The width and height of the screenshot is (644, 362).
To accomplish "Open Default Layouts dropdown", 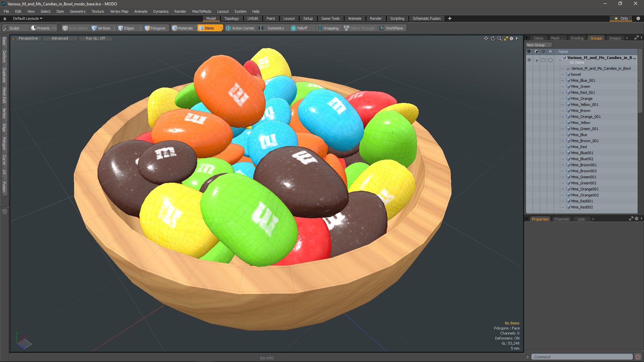I will tap(28, 18).
